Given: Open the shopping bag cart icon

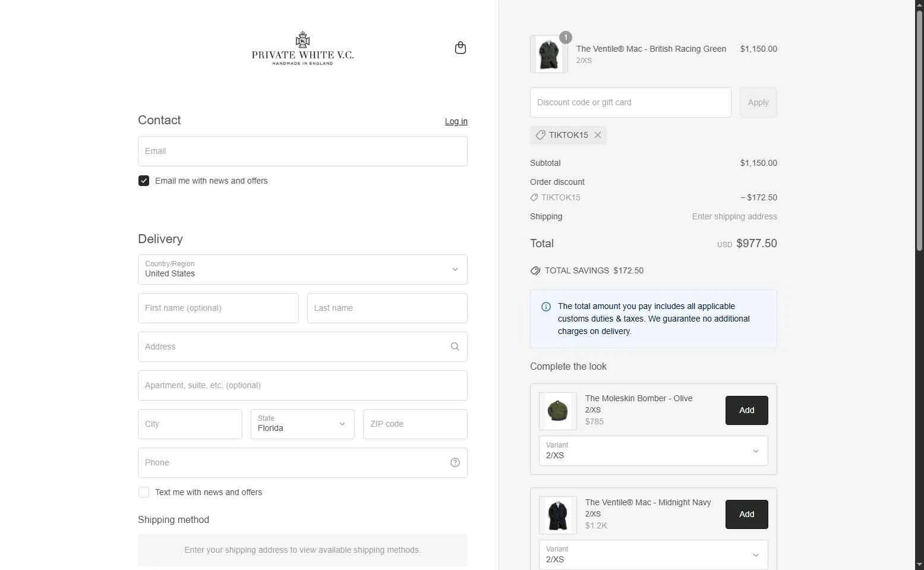Looking at the screenshot, I should (x=461, y=48).
